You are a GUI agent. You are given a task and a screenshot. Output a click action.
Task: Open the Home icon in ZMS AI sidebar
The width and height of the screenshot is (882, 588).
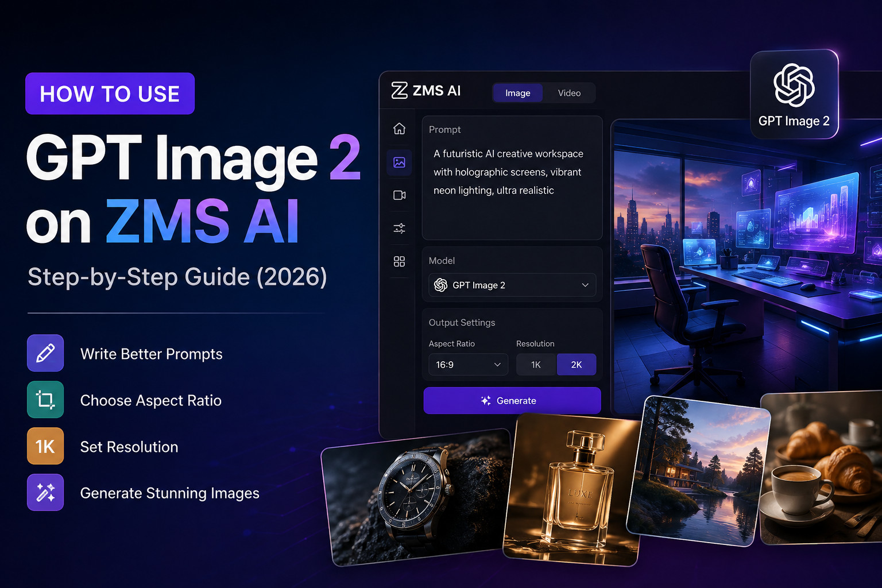pos(399,129)
